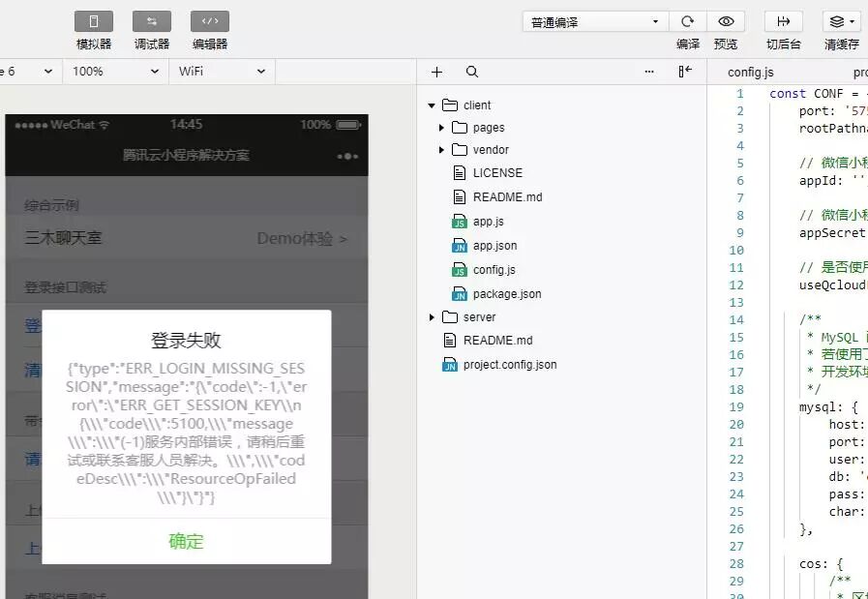Click the 'cos: {' code line
This screenshot has height=599, width=868.
821,564
